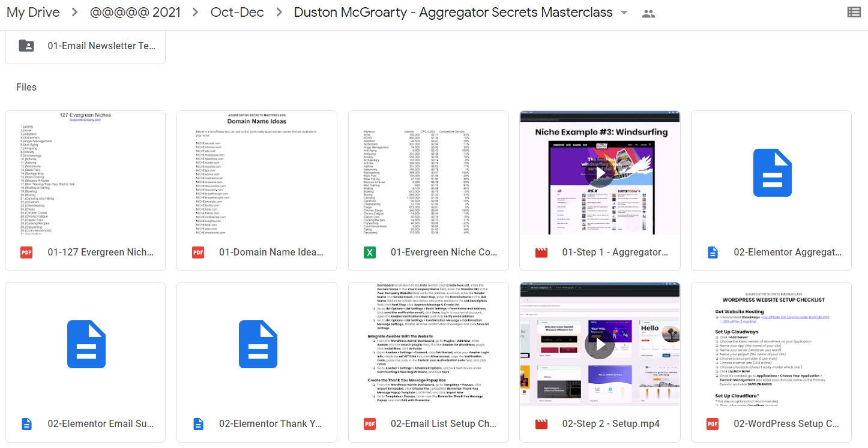This screenshot has width=868, height=448.
Task: Click PDF icon of 01-Domain Name Idea...
Action: [x=198, y=252]
